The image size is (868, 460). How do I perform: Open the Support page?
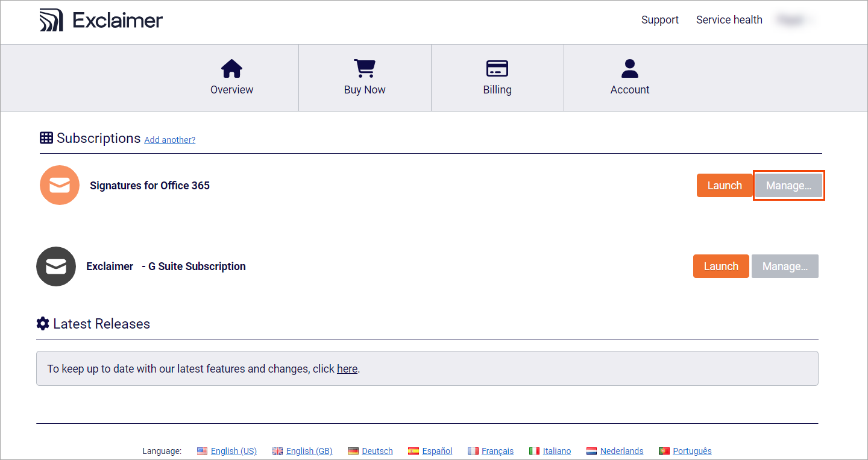[660, 19]
